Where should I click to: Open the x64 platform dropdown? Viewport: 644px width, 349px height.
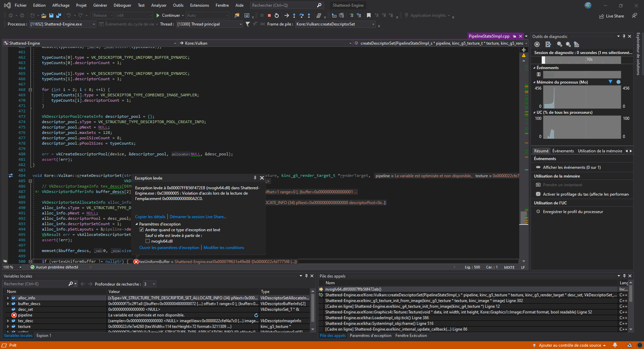pos(145,15)
